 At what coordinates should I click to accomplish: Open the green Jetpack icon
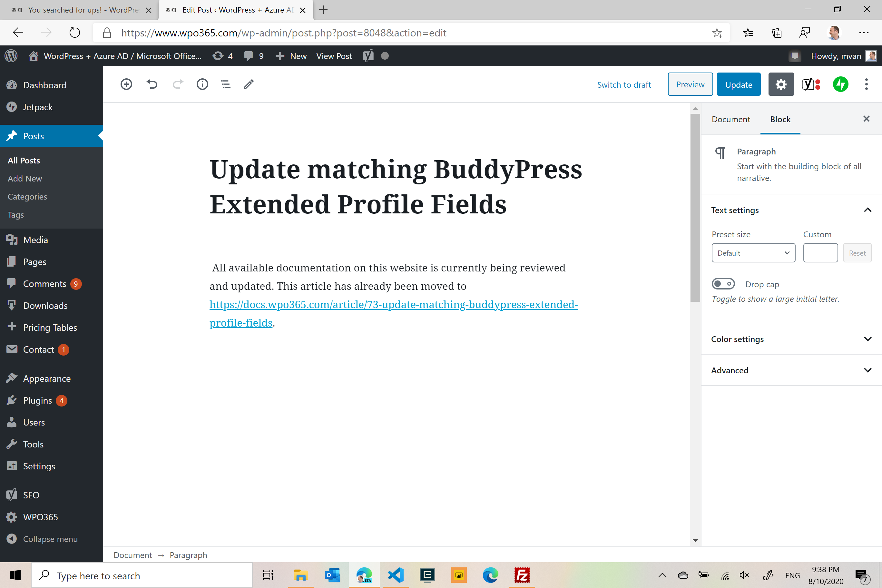pos(840,84)
